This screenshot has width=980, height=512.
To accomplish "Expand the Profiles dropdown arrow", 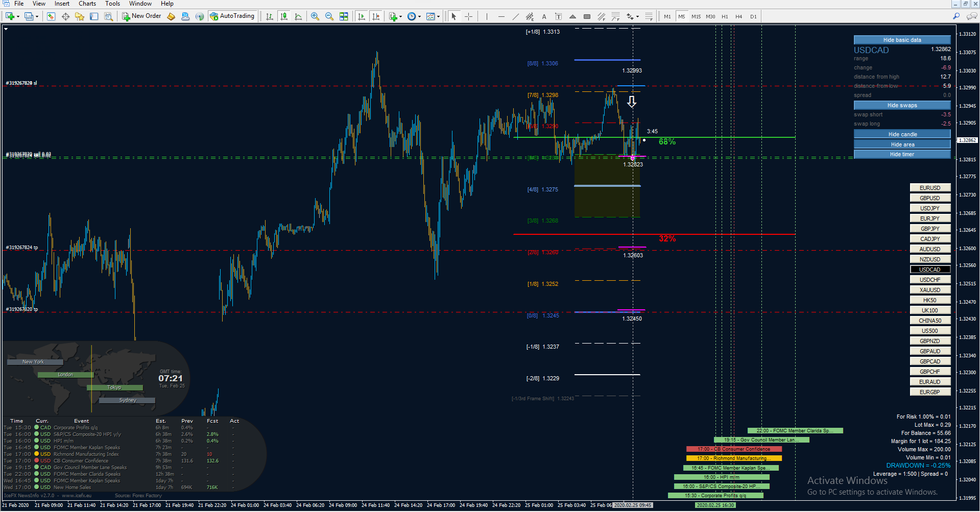I will coord(37,16).
